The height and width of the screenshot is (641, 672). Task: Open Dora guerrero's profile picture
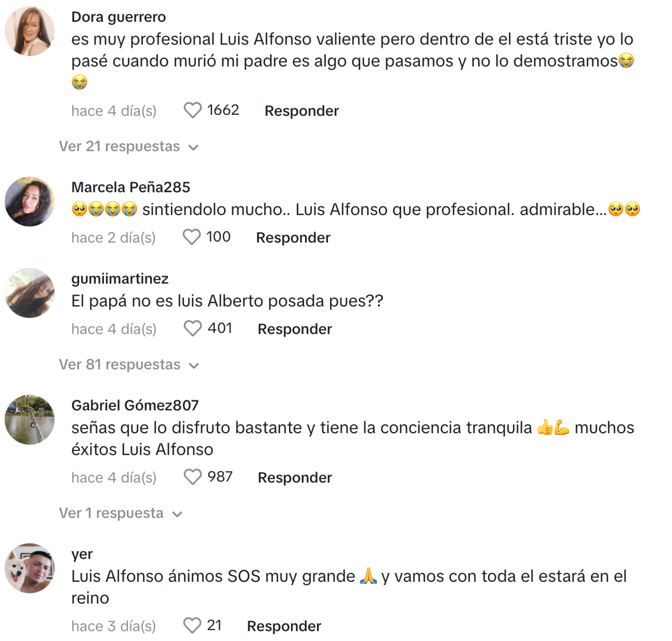pyautogui.click(x=29, y=31)
